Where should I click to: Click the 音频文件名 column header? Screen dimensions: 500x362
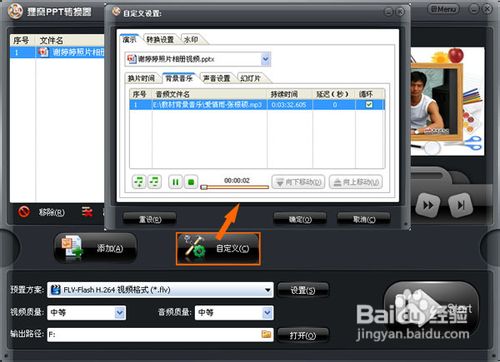[x=210, y=94]
